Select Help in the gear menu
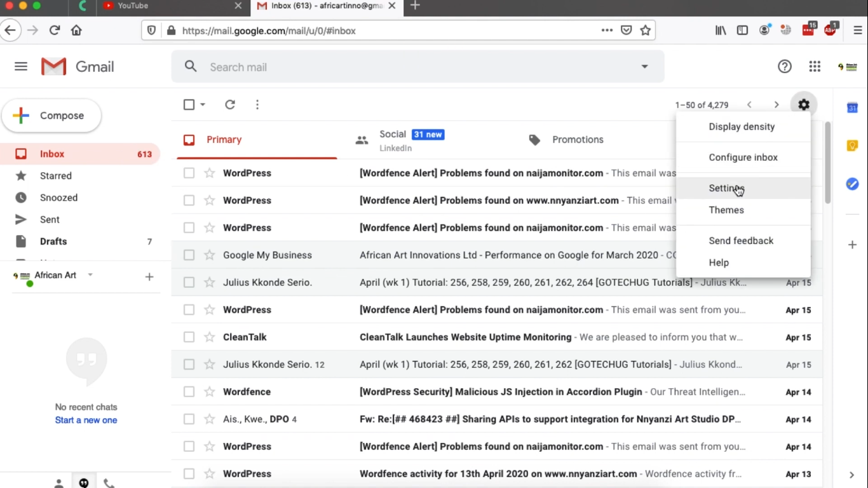Image resolution: width=868 pixels, height=488 pixels. pyautogui.click(x=743, y=262)
